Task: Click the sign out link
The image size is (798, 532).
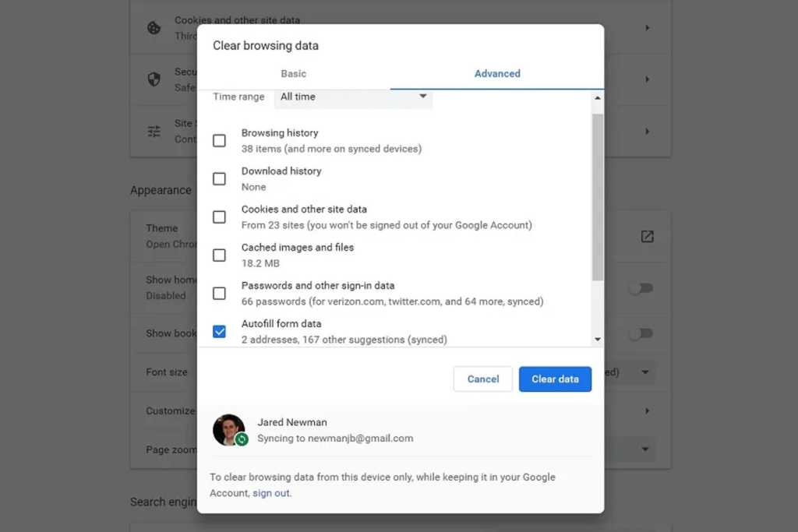Action: click(x=271, y=493)
